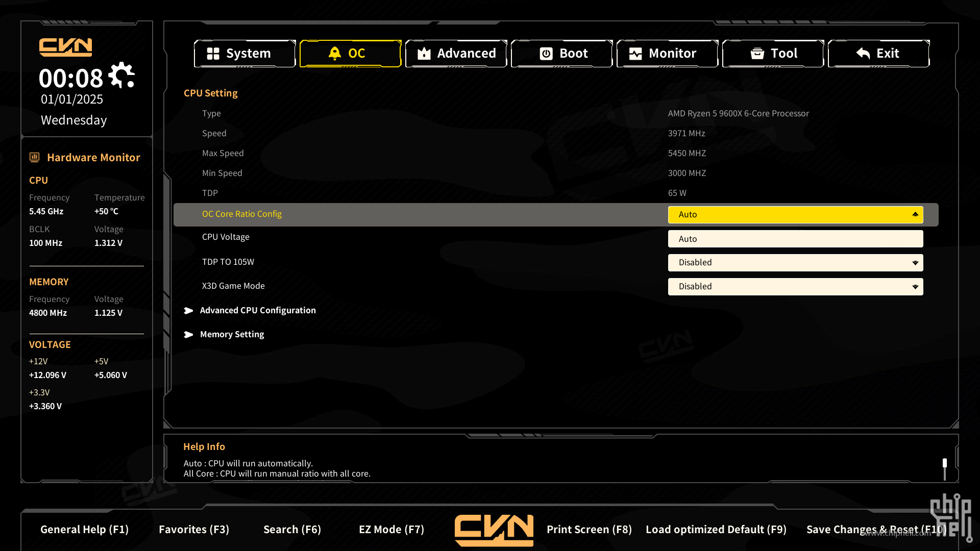The width and height of the screenshot is (980, 551).
Task: Click the OC tab bell icon
Action: tap(334, 54)
